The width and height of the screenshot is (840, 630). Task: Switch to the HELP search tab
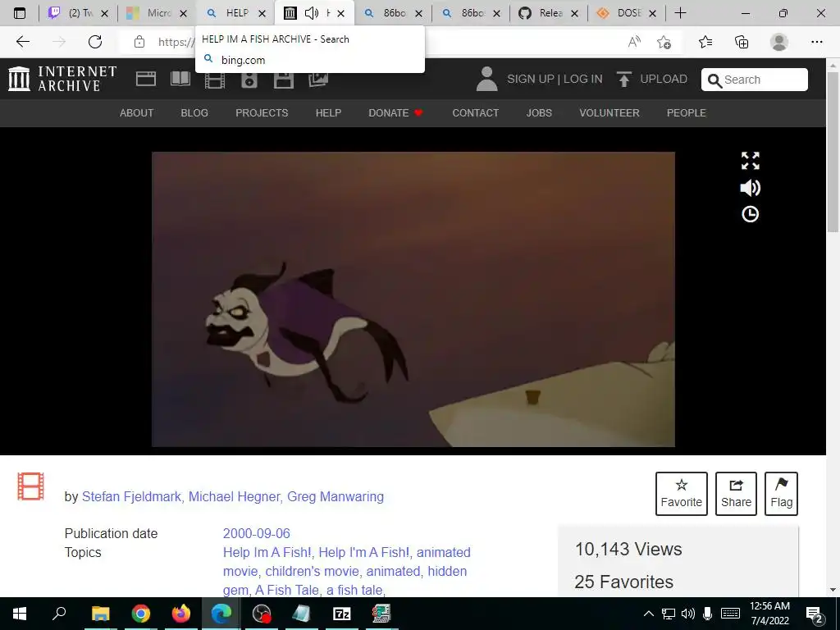click(x=235, y=13)
